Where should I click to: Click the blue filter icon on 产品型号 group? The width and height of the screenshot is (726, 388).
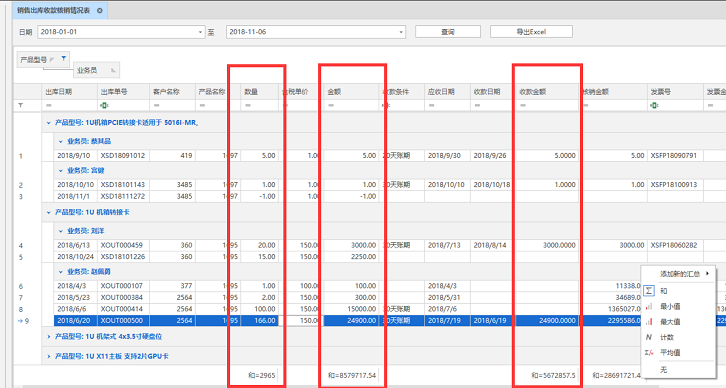pos(63,58)
